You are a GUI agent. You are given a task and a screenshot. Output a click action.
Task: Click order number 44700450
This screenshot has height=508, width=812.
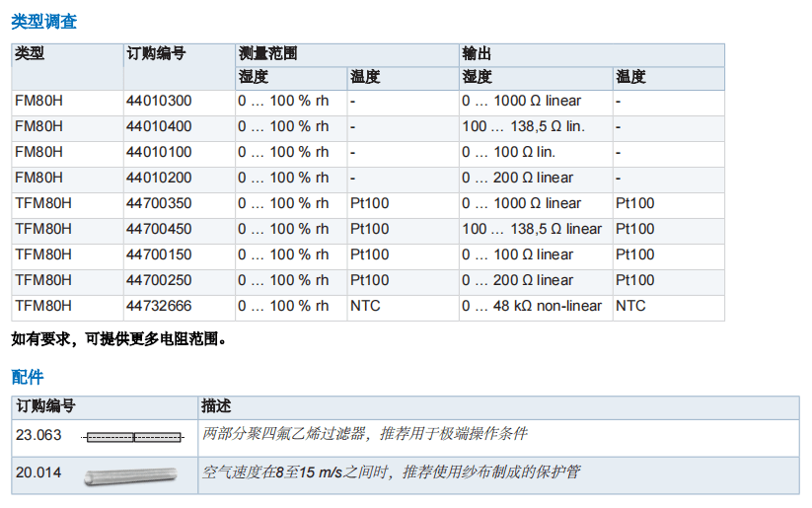[x=159, y=229]
